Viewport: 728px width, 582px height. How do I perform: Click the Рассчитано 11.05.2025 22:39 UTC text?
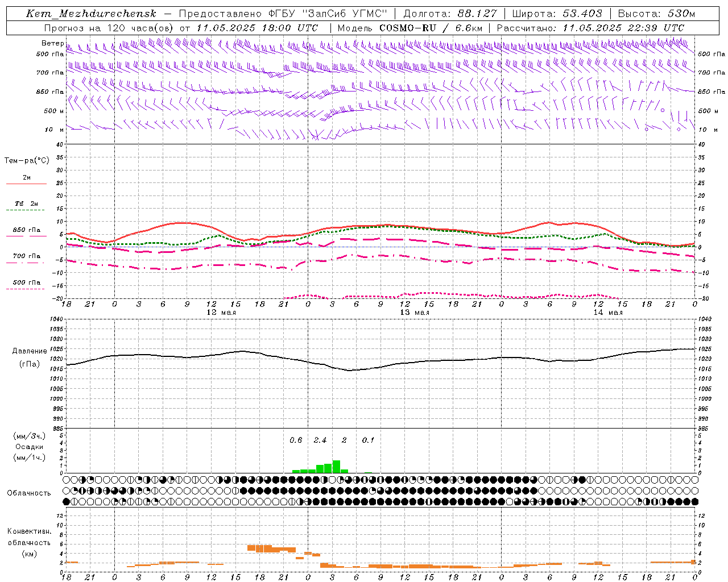click(590, 28)
